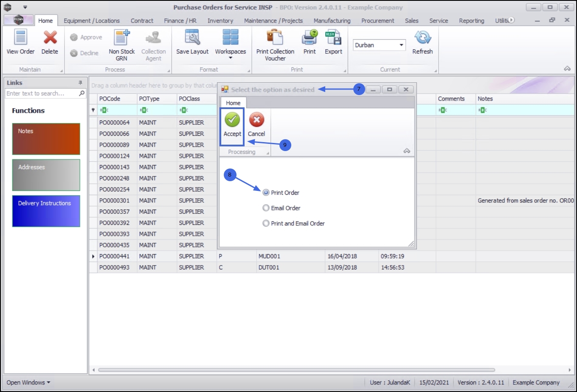Select the Print Order radio button

266,193
